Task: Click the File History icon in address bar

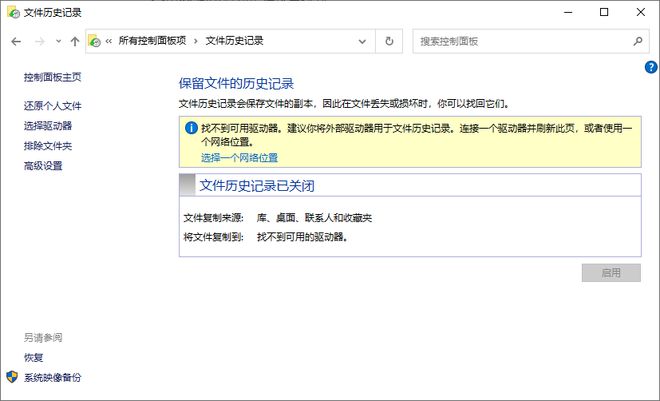Action: coord(94,41)
